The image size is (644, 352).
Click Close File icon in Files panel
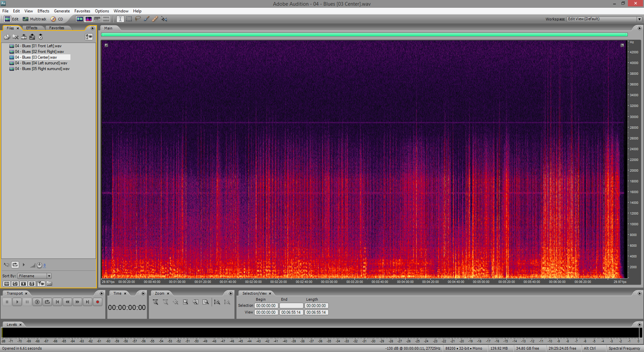coord(15,37)
